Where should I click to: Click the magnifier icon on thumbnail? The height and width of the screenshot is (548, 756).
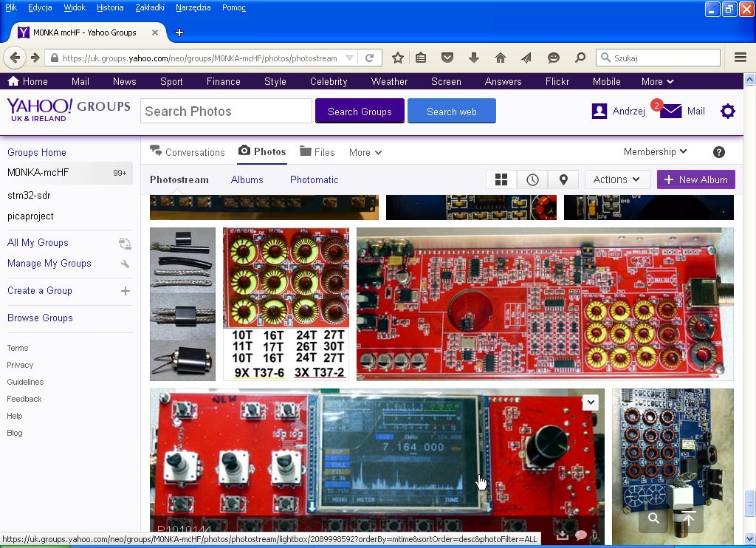[653, 518]
